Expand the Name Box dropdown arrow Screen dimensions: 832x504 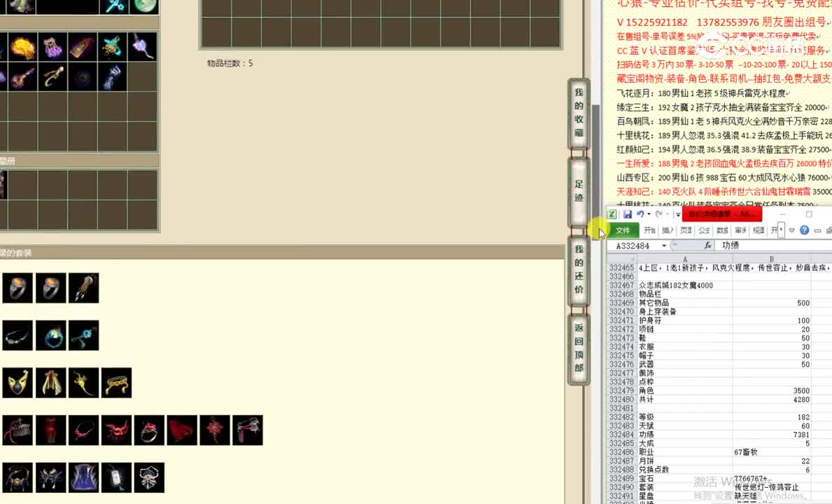(x=664, y=246)
